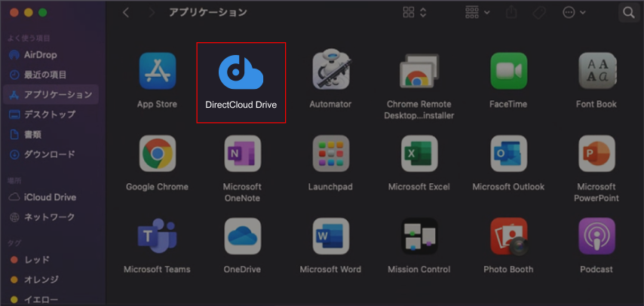The height and width of the screenshot is (306, 644).
Task: Open the group-by options dropdown
Action: [477, 13]
